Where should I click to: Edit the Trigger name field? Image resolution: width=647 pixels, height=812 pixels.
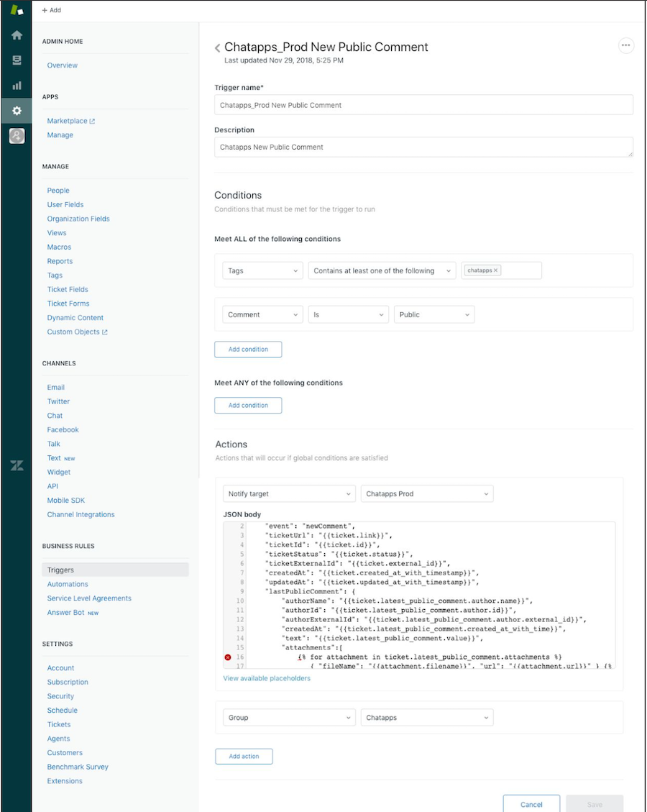[423, 105]
